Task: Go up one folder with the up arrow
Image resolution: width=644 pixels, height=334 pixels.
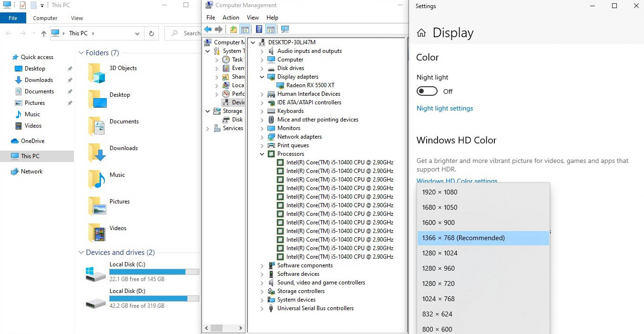Action: (44, 33)
